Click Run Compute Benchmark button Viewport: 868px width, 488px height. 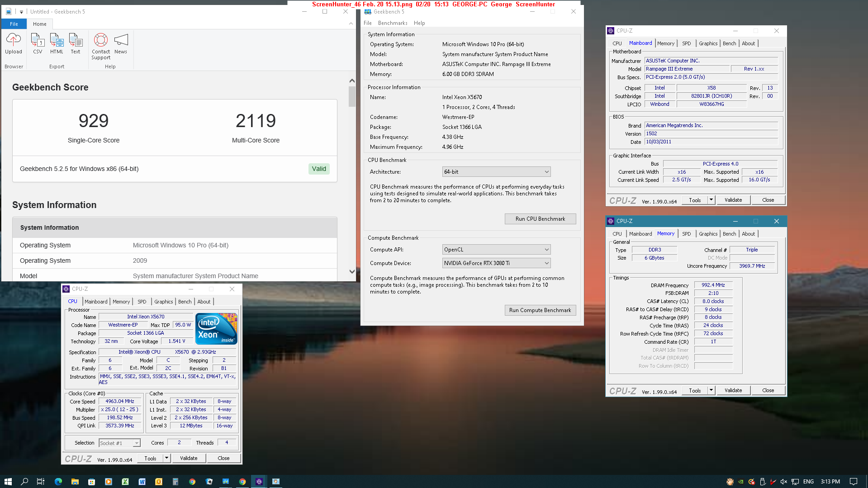pyautogui.click(x=540, y=310)
